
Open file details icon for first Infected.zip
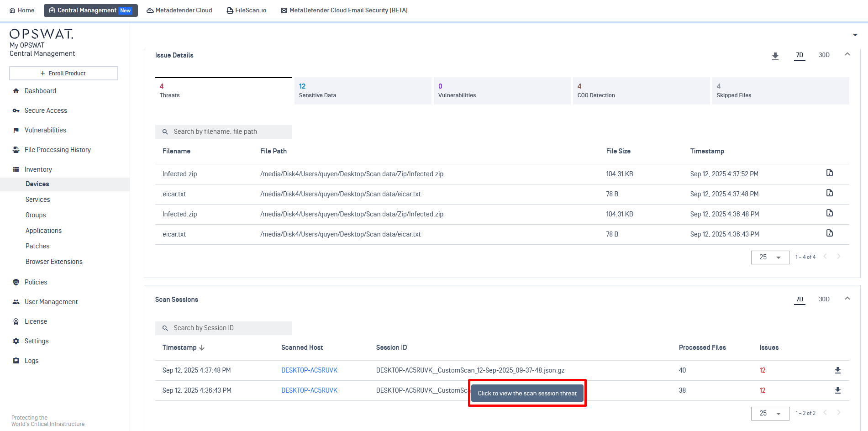[829, 173]
